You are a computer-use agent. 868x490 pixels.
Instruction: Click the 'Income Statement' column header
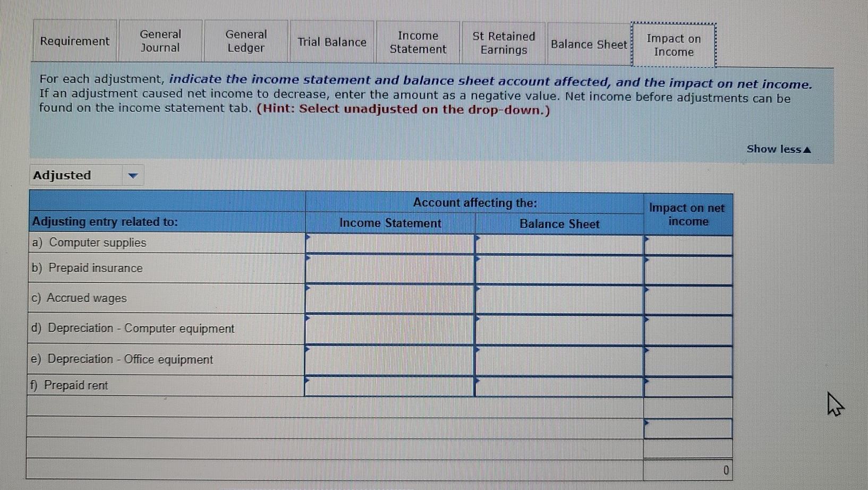pyautogui.click(x=390, y=223)
